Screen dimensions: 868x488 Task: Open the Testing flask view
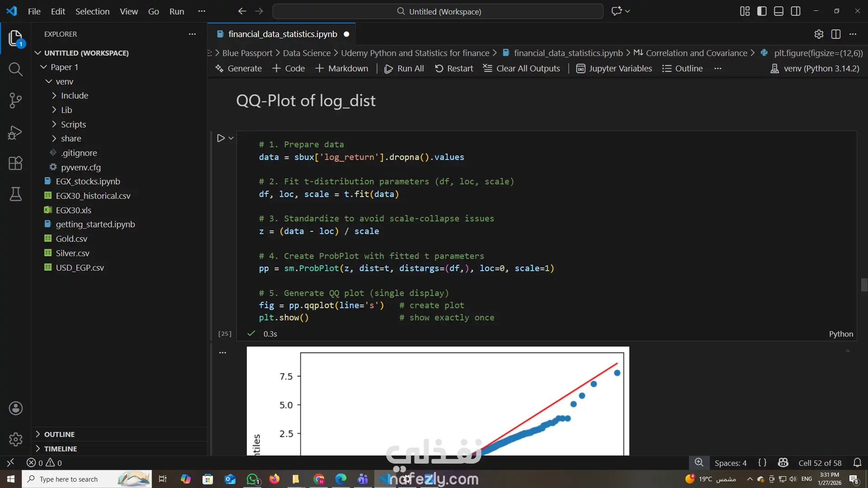click(x=15, y=194)
